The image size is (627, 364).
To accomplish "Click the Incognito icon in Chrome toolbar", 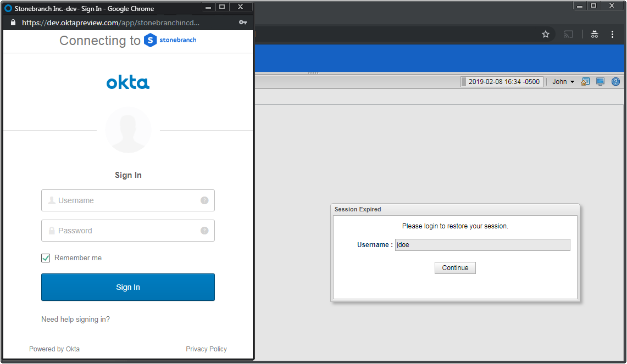I will (594, 34).
